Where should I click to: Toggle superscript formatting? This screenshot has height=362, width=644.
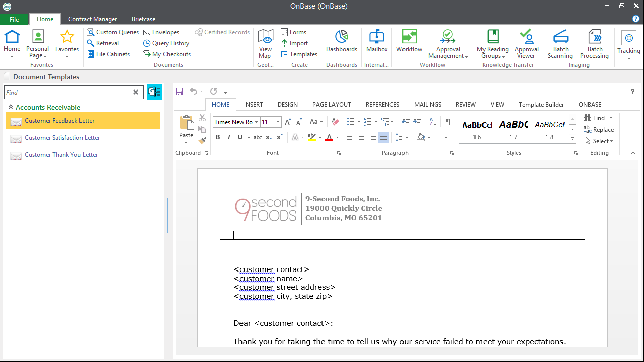(x=280, y=137)
